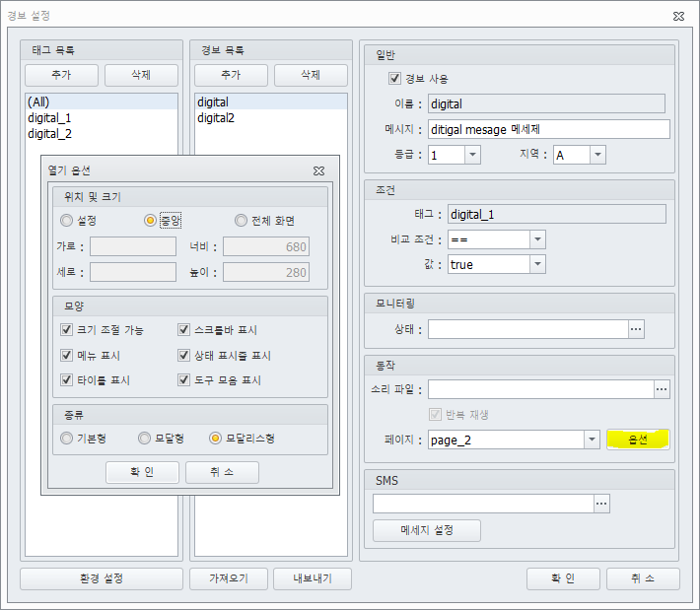Click the 이름 field containing digital

546,104
